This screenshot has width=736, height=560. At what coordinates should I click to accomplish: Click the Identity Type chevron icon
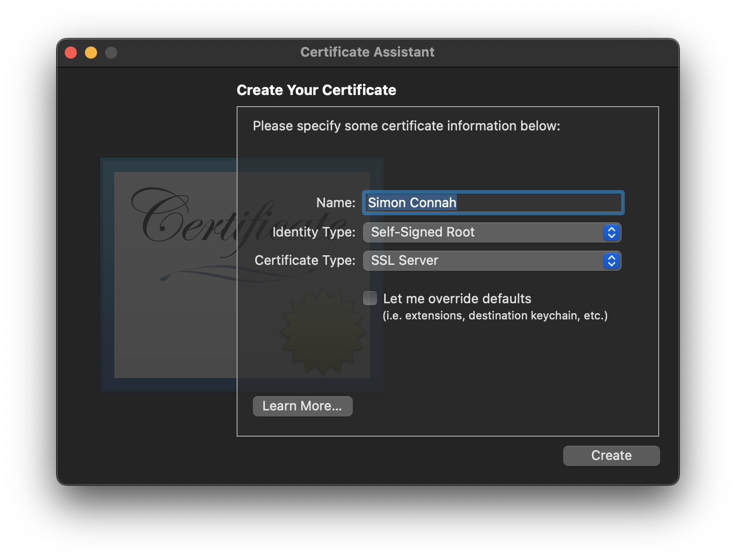pos(611,232)
